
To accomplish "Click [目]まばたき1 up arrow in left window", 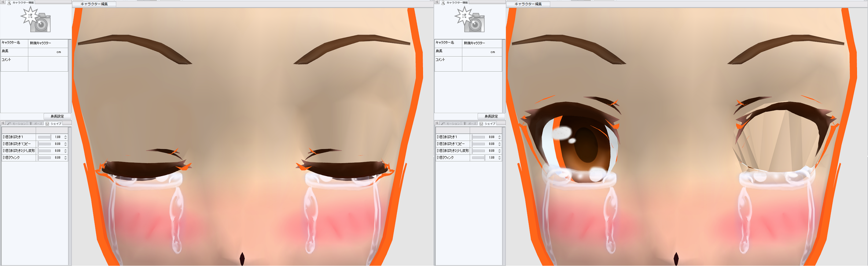I will point(66,136).
